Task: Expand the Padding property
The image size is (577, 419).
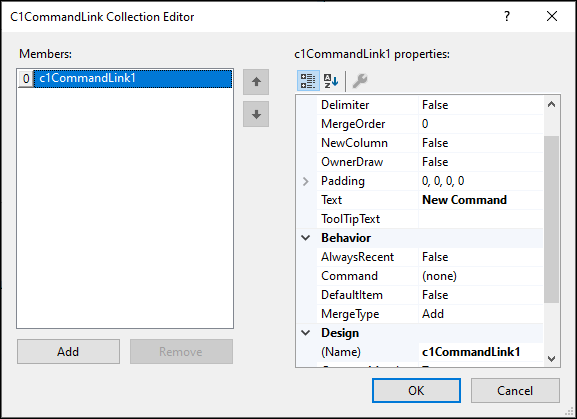Action: click(306, 181)
